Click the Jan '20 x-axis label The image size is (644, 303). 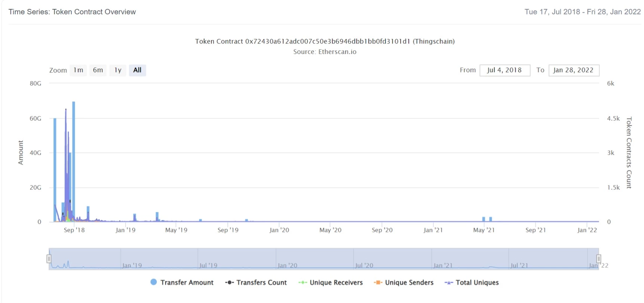279,230
